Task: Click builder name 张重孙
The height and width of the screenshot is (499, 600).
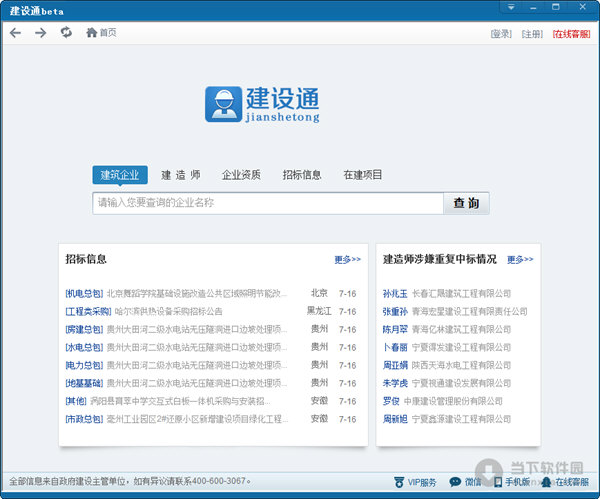Action: (395, 311)
